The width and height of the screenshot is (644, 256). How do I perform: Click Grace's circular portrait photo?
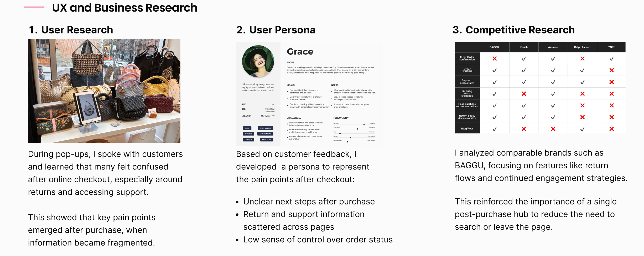click(258, 61)
